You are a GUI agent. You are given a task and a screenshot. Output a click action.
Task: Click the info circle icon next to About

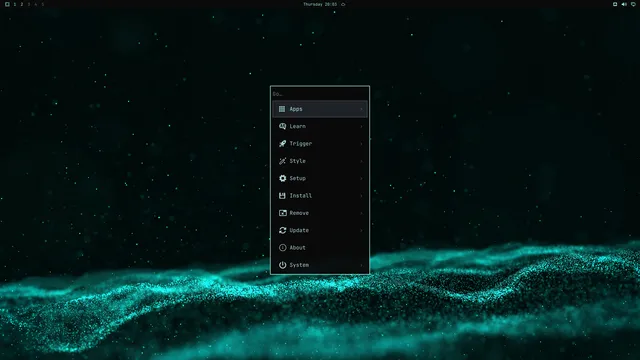pyautogui.click(x=282, y=248)
